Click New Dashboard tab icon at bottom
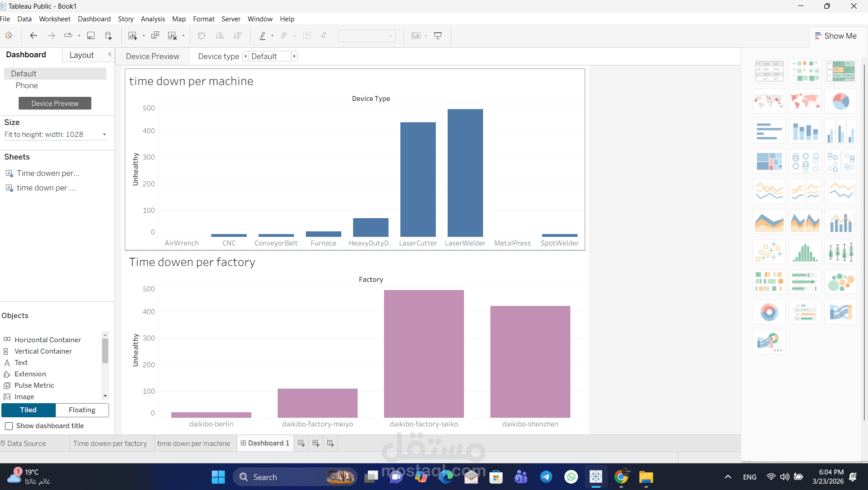The width and height of the screenshot is (868, 490). [316, 443]
